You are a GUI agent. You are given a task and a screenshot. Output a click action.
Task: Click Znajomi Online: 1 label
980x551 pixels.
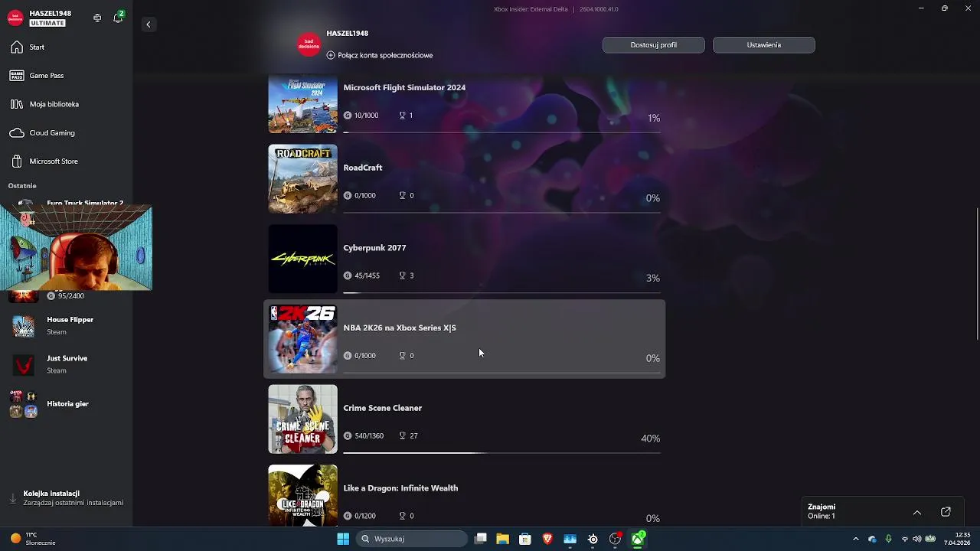click(822, 511)
